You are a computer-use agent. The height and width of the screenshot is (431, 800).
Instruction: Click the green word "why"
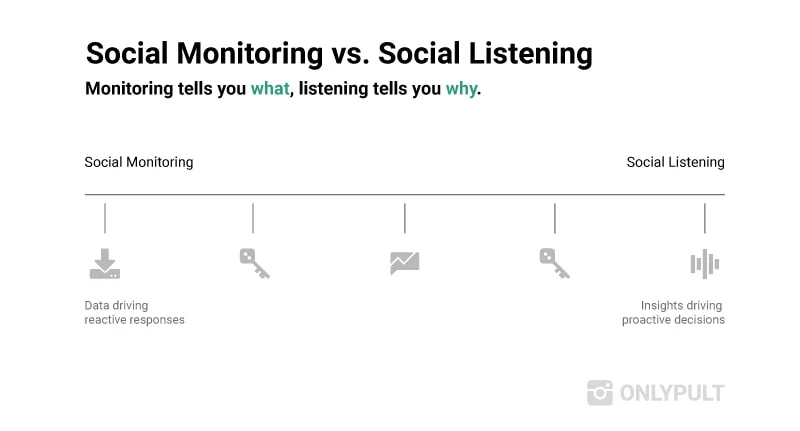pos(461,89)
